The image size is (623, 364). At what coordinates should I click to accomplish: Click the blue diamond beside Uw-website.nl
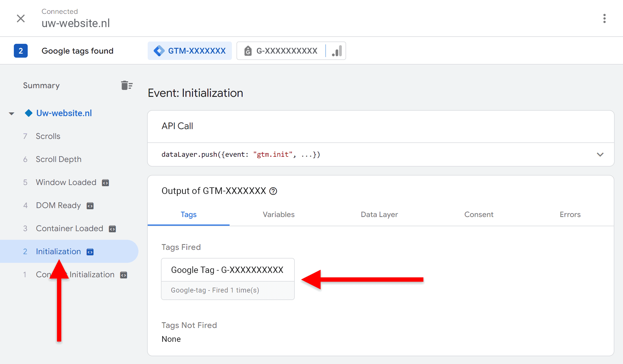(x=29, y=113)
